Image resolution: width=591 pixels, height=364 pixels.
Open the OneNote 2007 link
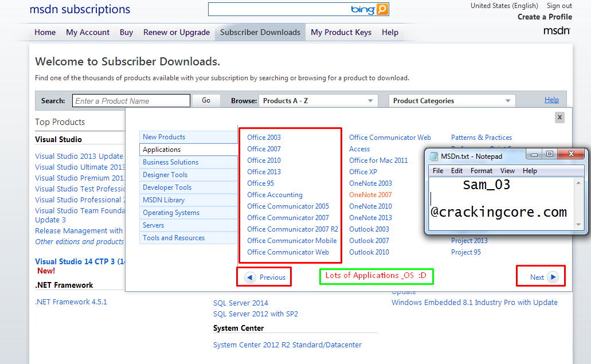point(370,195)
